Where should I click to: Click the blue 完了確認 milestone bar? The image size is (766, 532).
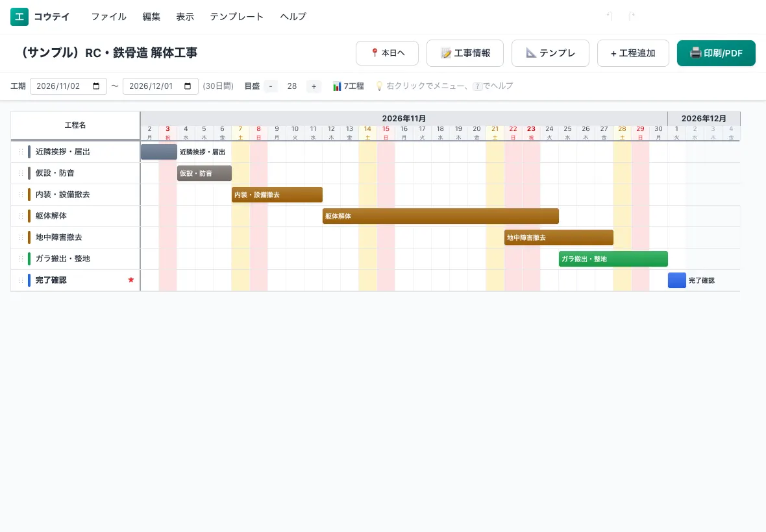click(677, 280)
